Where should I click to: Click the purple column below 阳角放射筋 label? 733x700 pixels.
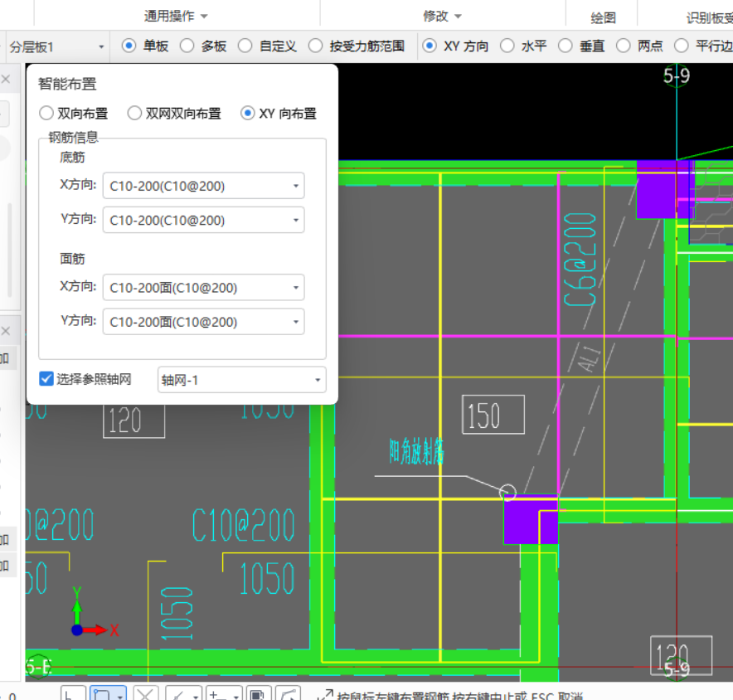click(x=531, y=519)
